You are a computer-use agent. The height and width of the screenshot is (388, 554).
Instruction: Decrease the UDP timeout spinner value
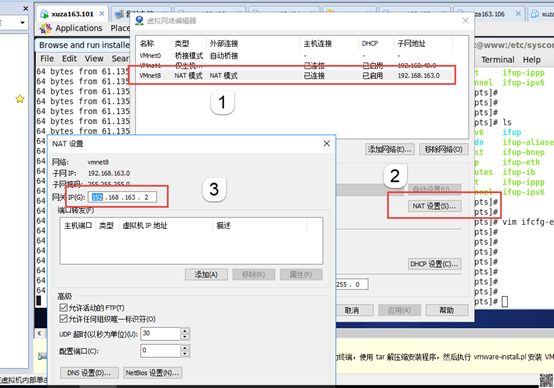pos(185,337)
